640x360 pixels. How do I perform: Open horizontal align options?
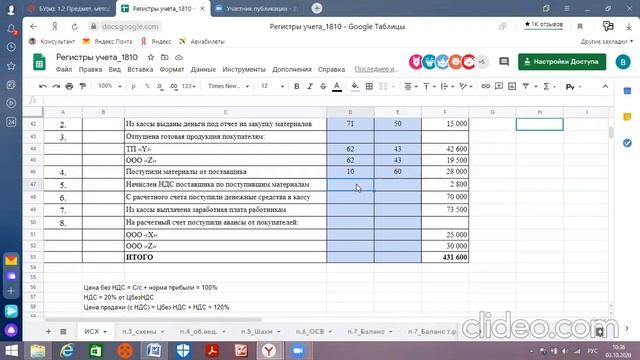pyautogui.click(x=410, y=86)
